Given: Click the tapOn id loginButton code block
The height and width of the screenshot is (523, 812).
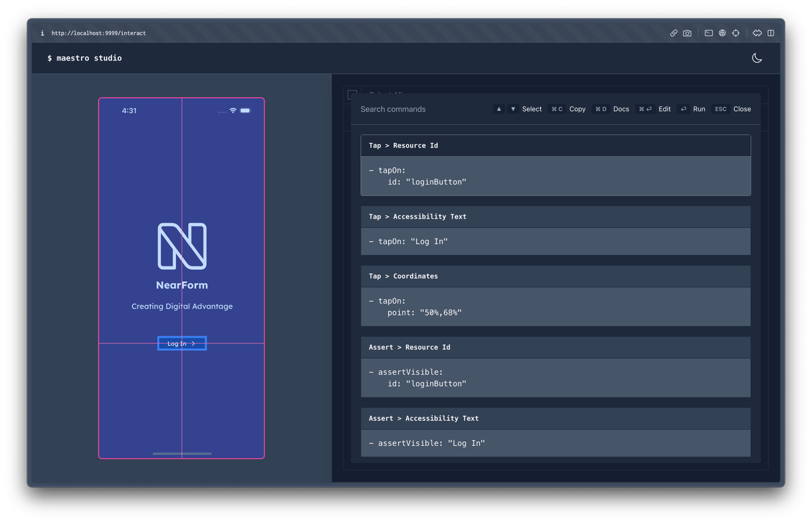Looking at the screenshot, I should coord(556,176).
